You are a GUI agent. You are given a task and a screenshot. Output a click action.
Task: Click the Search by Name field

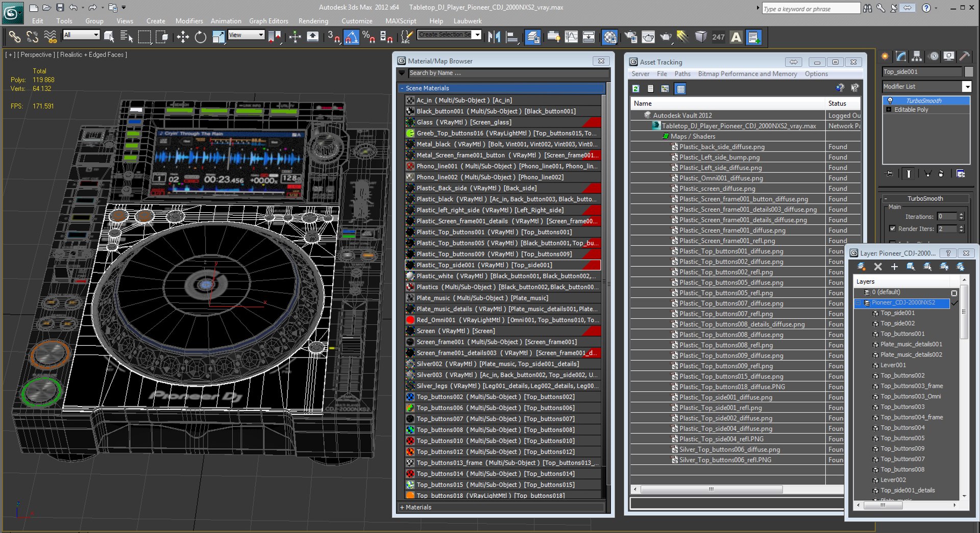click(x=508, y=73)
